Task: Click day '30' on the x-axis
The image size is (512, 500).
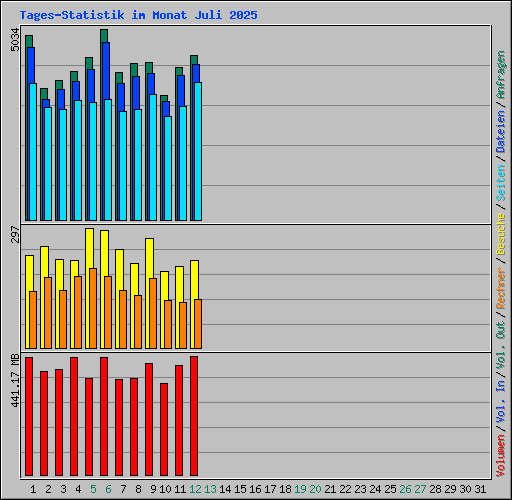Action: [465, 489]
